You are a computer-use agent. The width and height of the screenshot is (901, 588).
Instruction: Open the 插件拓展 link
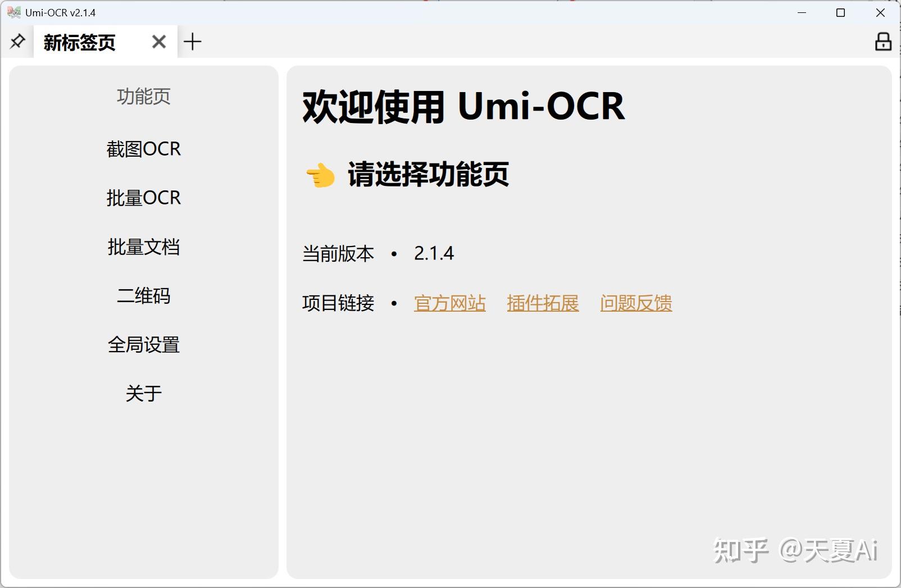pos(543,303)
